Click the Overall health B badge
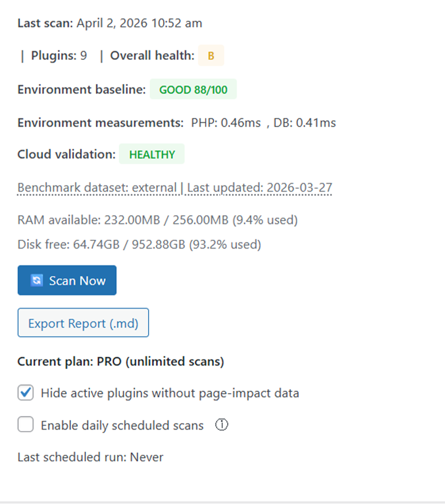Image resolution: width=445 pixels, height=504 pixels. [211, 56]
